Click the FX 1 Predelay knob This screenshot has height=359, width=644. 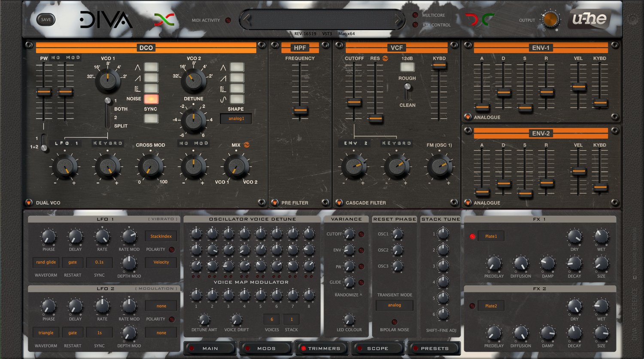click(494, 263)
